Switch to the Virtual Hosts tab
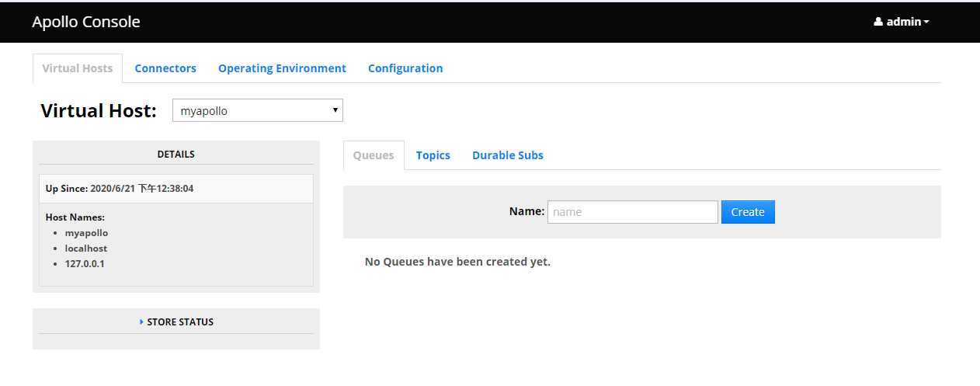980x386 pixels. [x=78, y=68]
